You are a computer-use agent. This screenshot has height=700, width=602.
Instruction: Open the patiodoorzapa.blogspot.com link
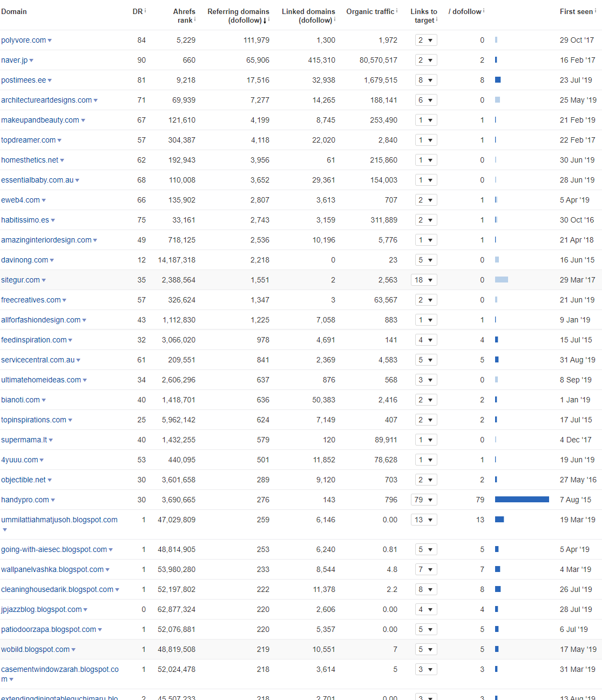point(49,629)
